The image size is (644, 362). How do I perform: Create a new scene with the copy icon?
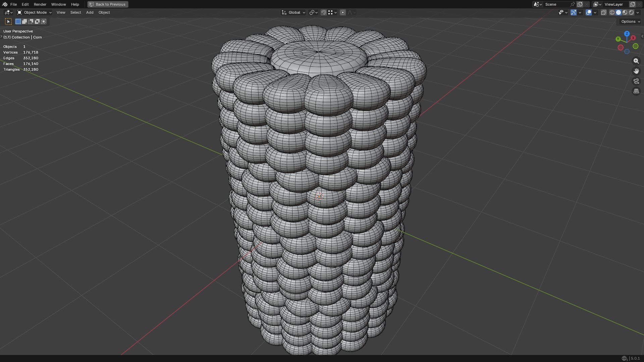point(580,4)
